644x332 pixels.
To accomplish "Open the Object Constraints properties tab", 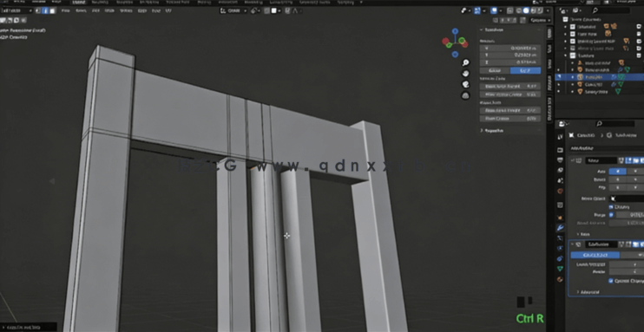I will 560,258.
